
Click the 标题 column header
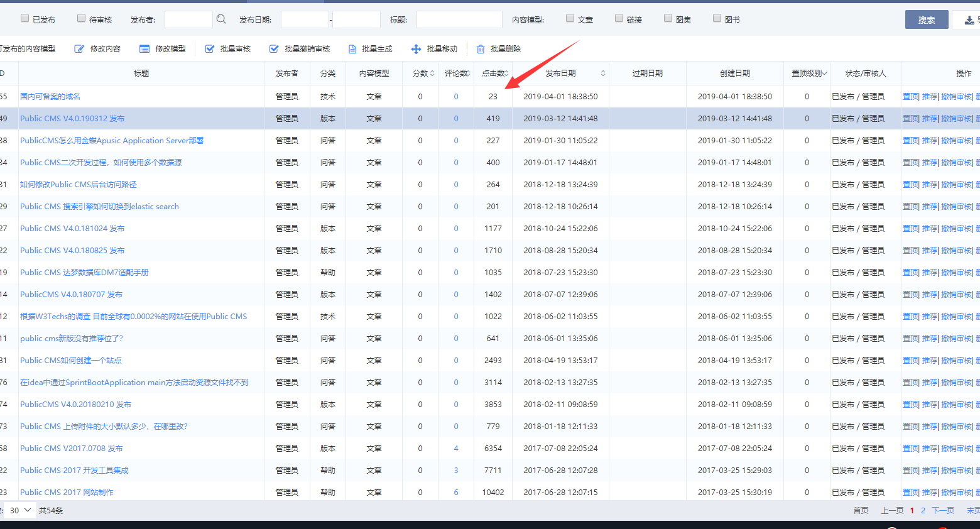click(x=141, y=74)
